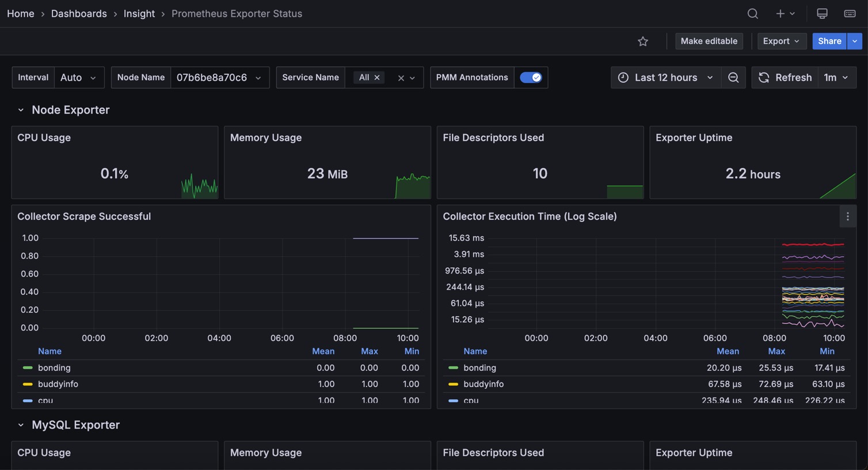Image resolution: width=868 pixels, height=470 pixels.
Task: Open Collector Execution Time panel menu
Action: click(x=847, y=217)
